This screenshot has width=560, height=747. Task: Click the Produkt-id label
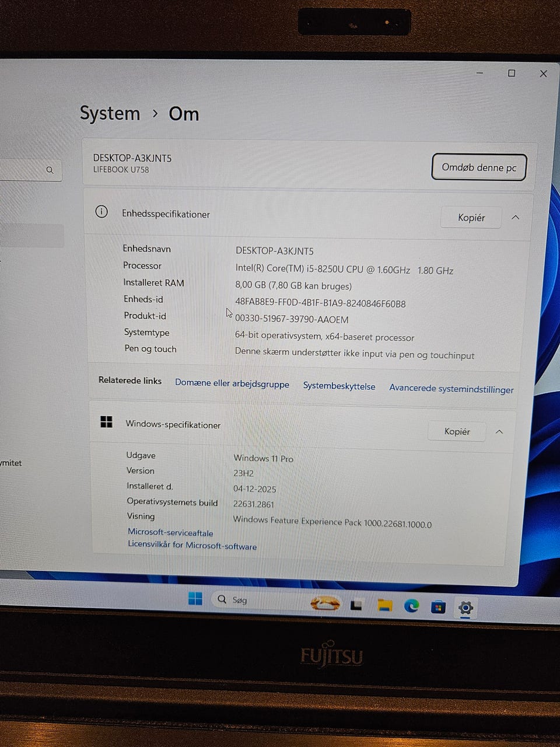tap(145, 316)
